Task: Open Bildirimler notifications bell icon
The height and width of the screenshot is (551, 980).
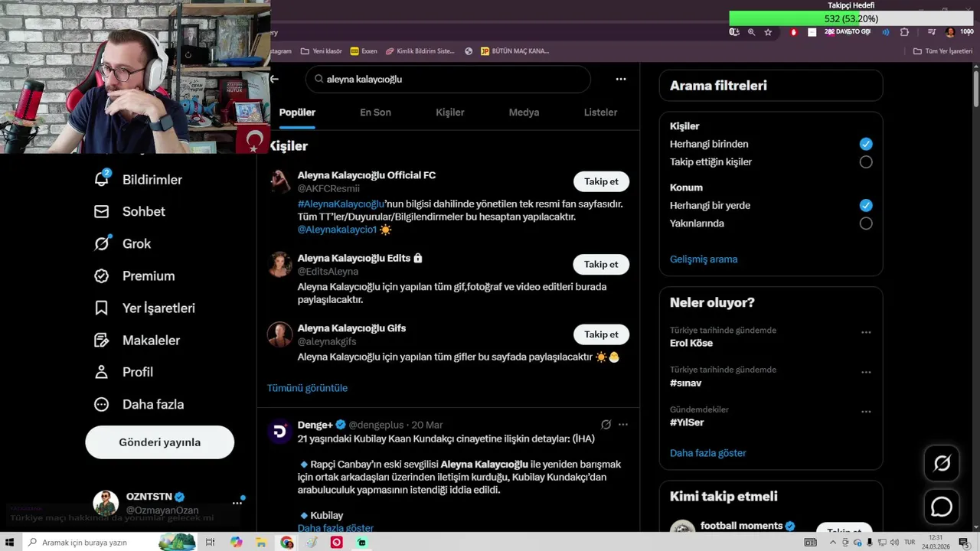Action: [101, 179]
